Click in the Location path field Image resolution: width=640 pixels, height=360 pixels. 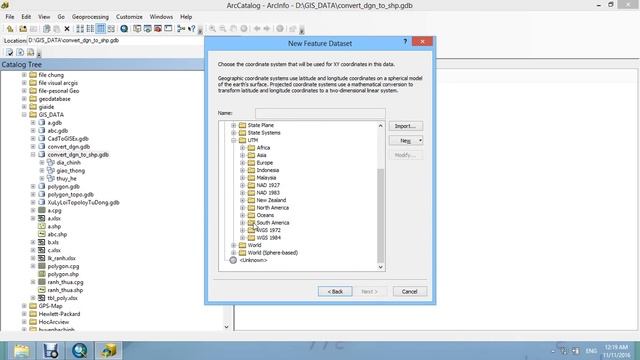(116, 40)
